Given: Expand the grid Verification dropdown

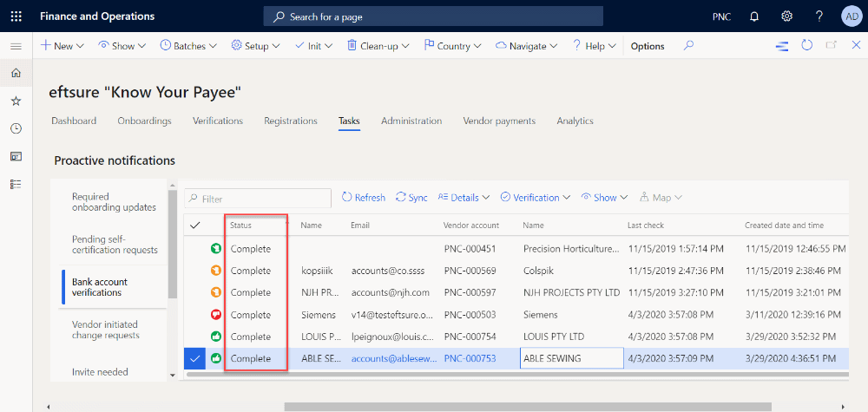Looking at the screenshot, I should (536, 198).
